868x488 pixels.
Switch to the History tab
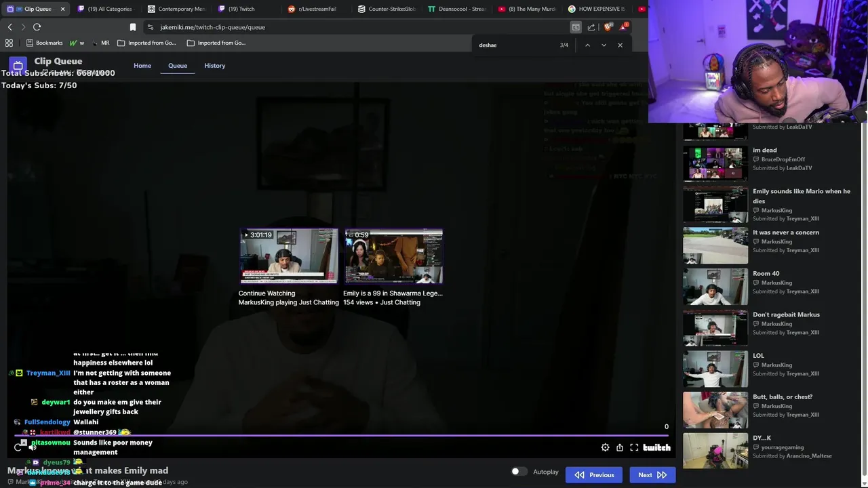214,66
